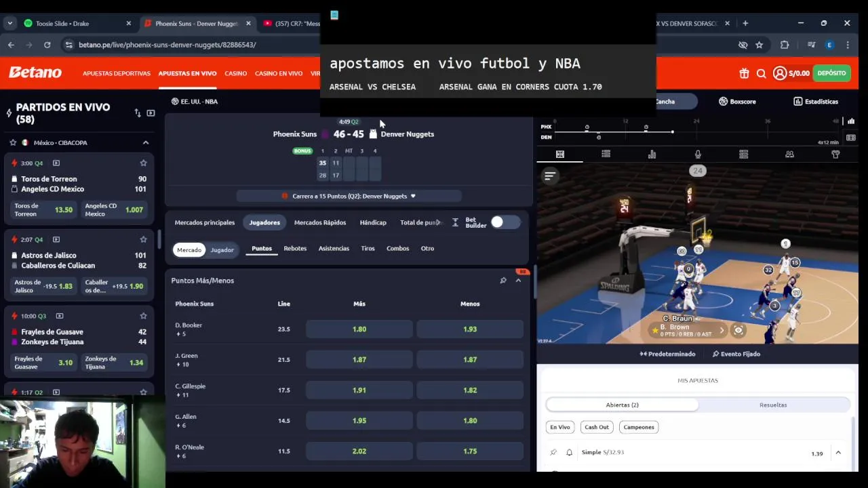The width and height of the screenshot is (868, 488).
Task: Pin the Puntos Más/Menos market
Action: 503,281
